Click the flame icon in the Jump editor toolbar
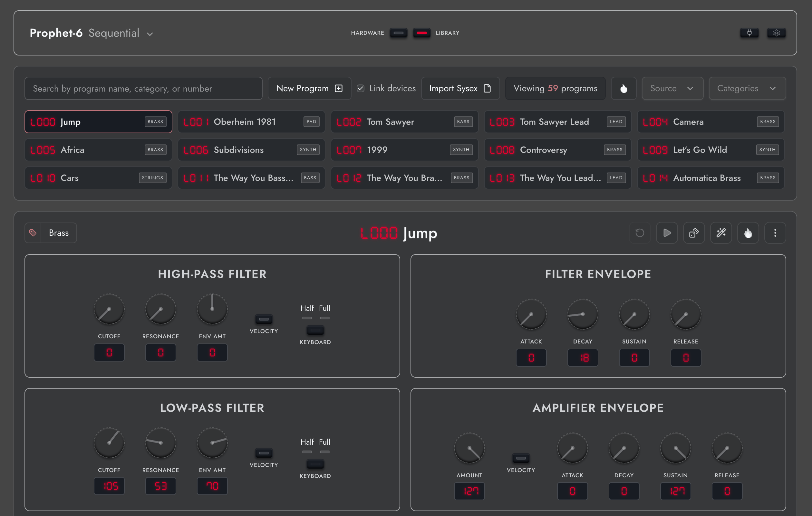Image resolution: width=812 pixels, height=516 pixels. pos(748,233)
